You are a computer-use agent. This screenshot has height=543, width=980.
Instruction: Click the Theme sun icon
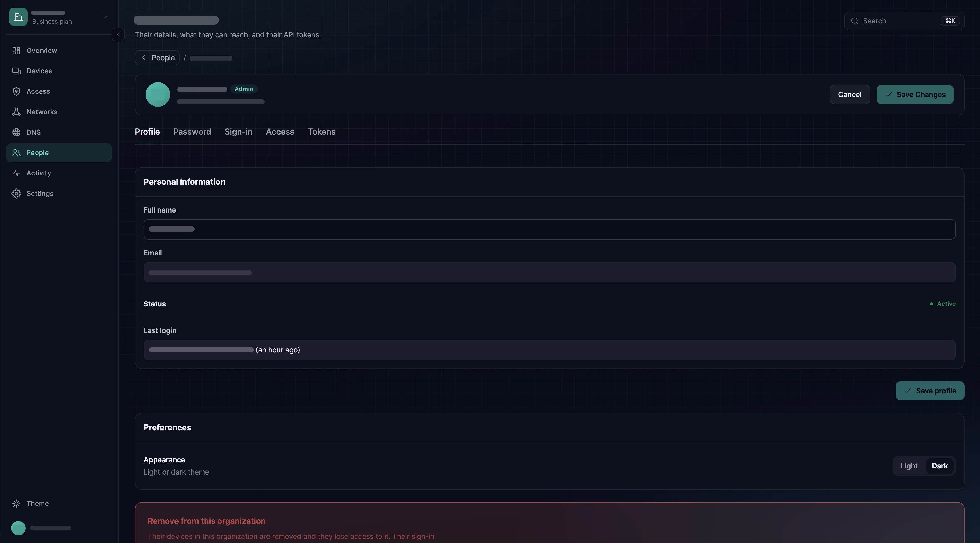[16, 503]
